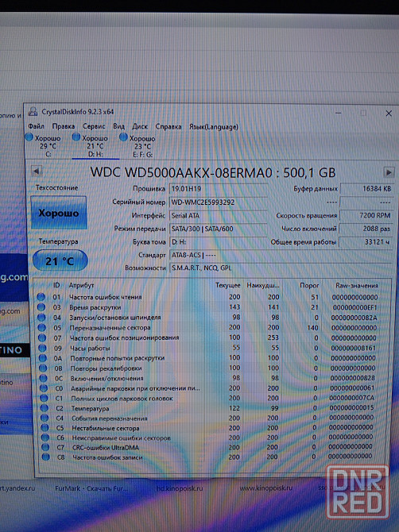Click the Буква тома field D: H:
This screenshot has width=399, height=532.
click(x=218, y=242)
